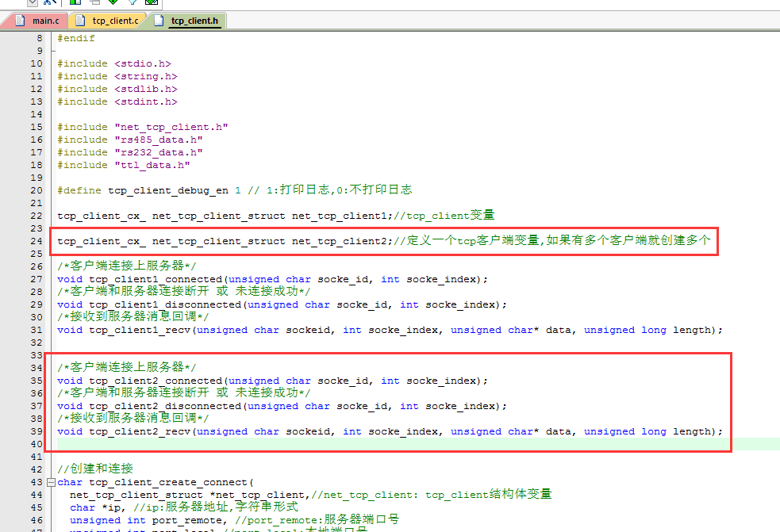Place cursor on highlighted empty line 40
Screen dimensions: 780x532
pyautogui.click(x=317, y=444)
